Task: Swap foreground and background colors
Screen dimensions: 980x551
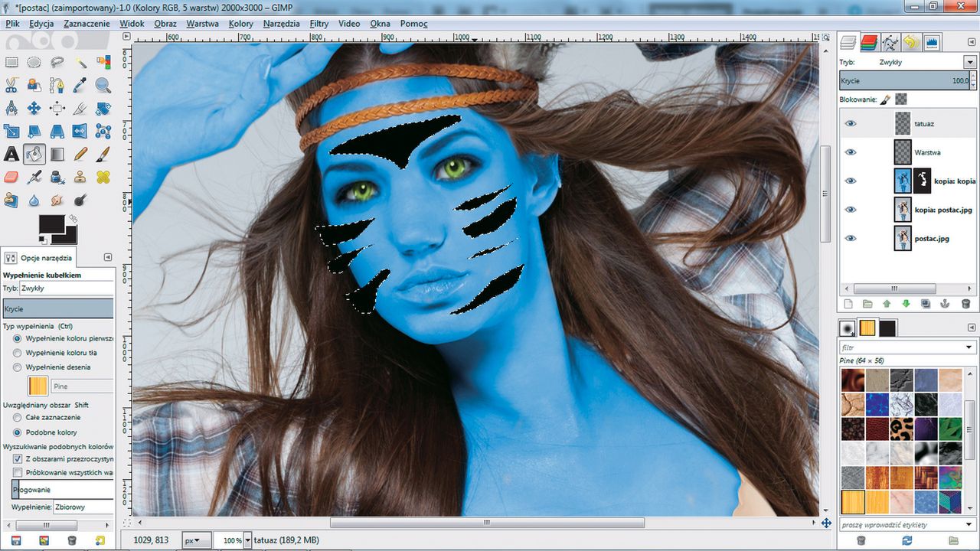Action: 73,219
